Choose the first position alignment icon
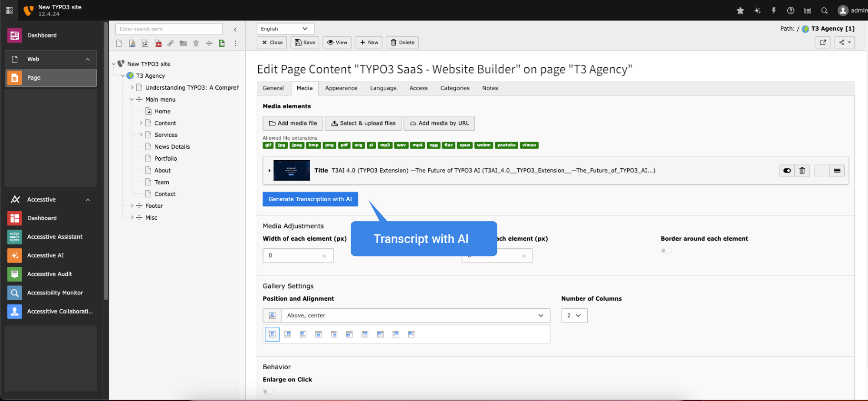This screenshot has width=868, height=401. 272,334
